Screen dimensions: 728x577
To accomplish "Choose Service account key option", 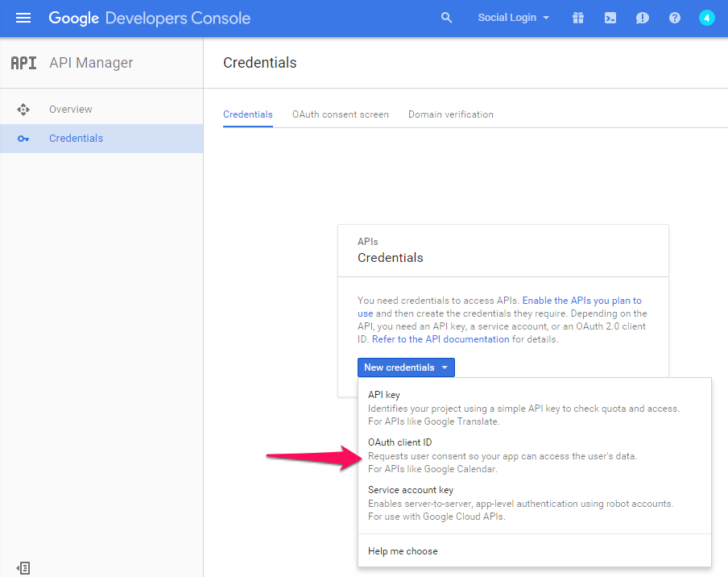I will point(535,503).
